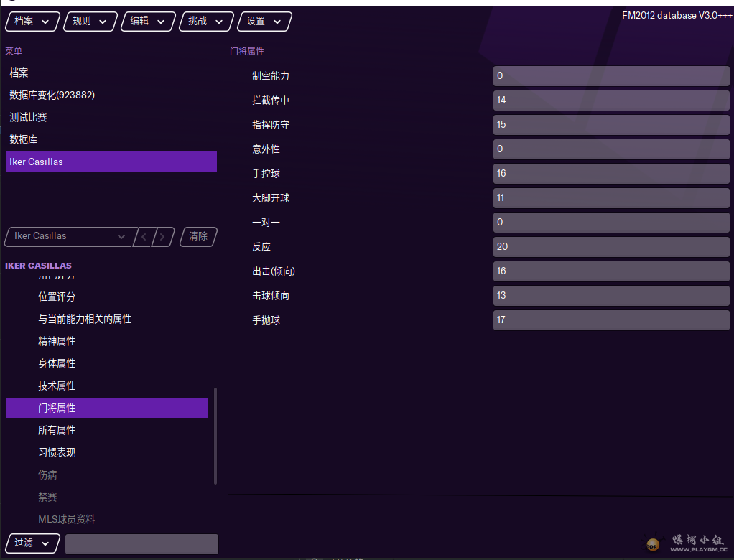Select 位置评分 in the player tree
The height and width of the screenshot is (560, 734).
pos(57,297)
